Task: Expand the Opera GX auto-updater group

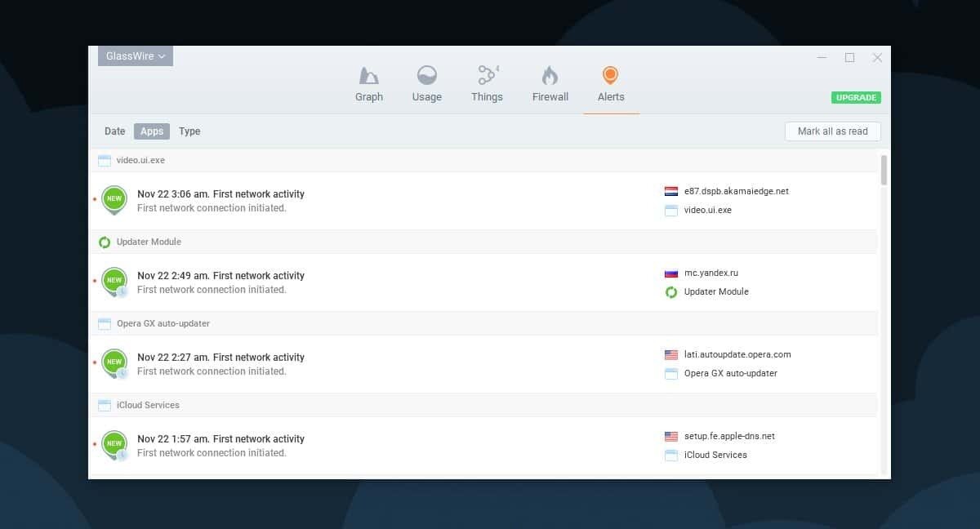Action: (163, 323)
